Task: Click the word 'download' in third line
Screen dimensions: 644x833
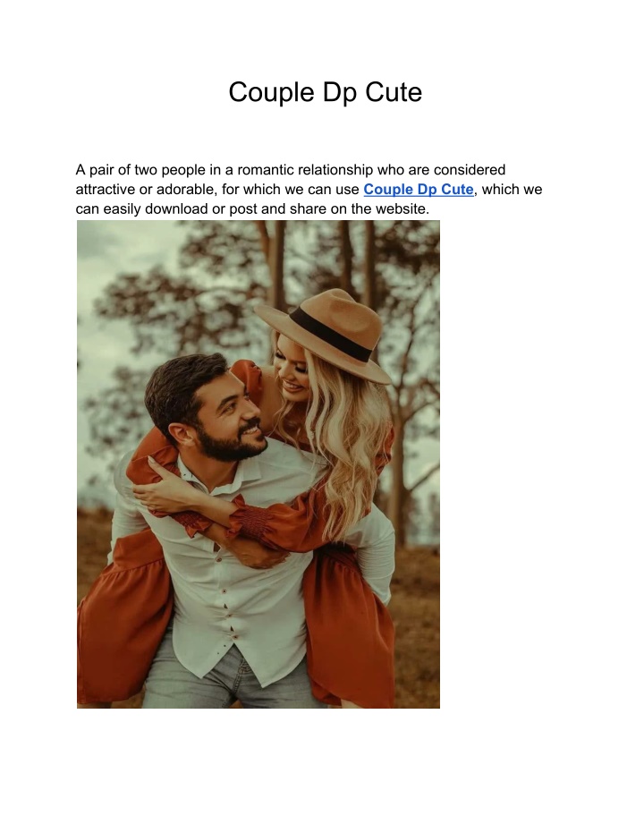Action: tap(176, 209)
